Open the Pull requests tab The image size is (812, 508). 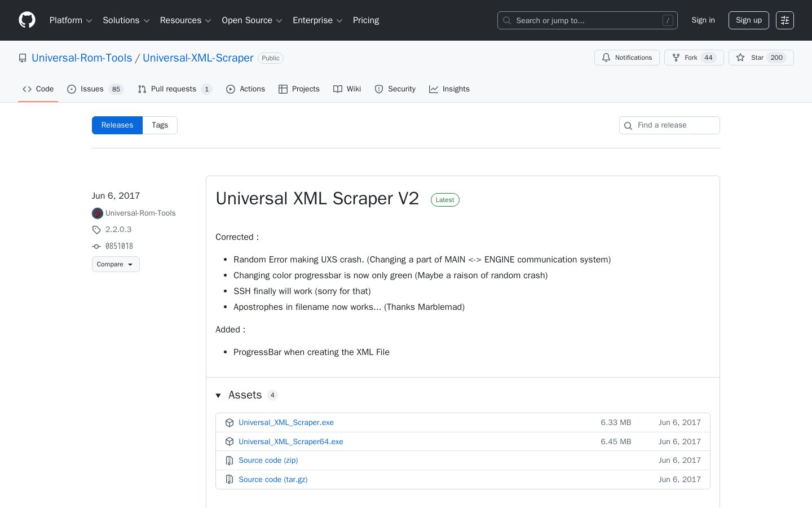(175, 89)
